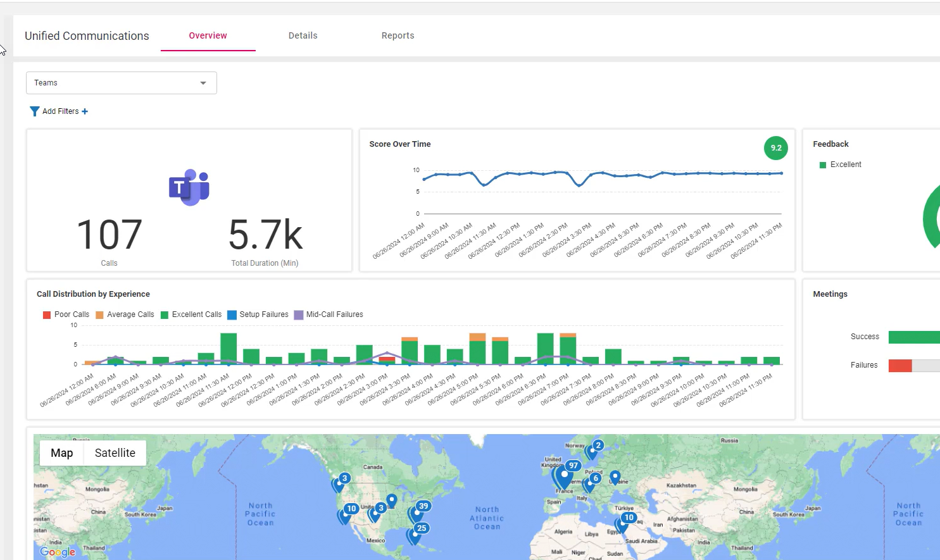Click the funnel filter icon
The image size is (940, 560).
coord(35,111)
